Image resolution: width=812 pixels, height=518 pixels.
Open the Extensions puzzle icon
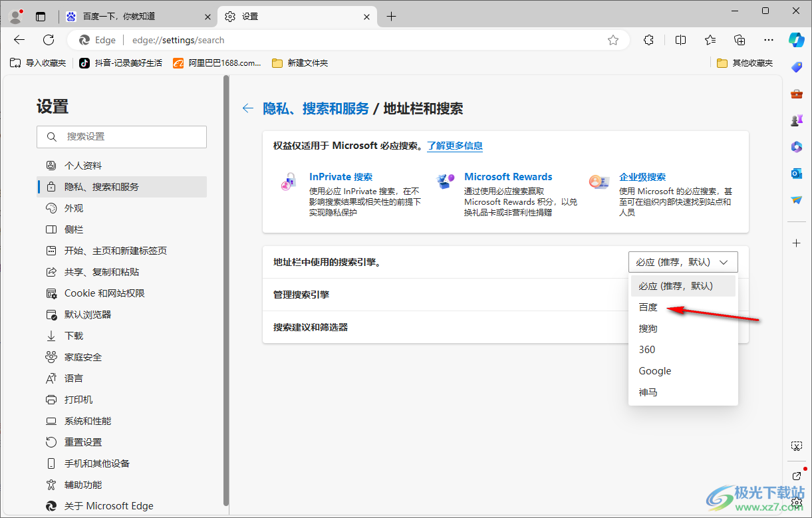[x=649, y=40]
